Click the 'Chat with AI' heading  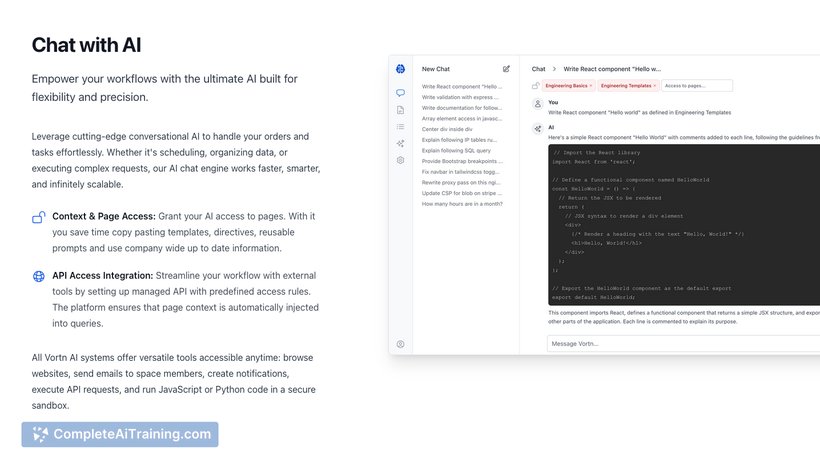pyautogui.click(x=86, y=45)
